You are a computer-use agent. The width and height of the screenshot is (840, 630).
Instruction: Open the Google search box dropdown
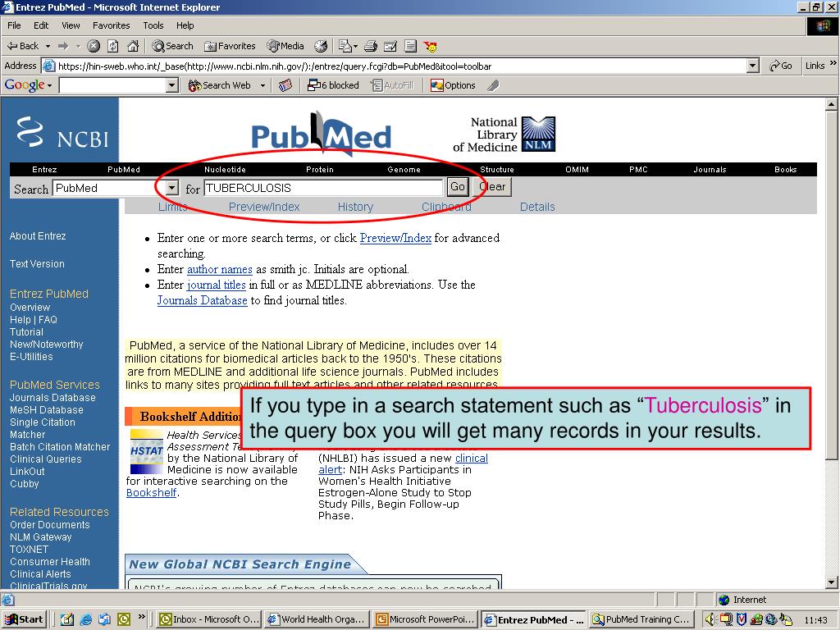[x=172, y=85]
